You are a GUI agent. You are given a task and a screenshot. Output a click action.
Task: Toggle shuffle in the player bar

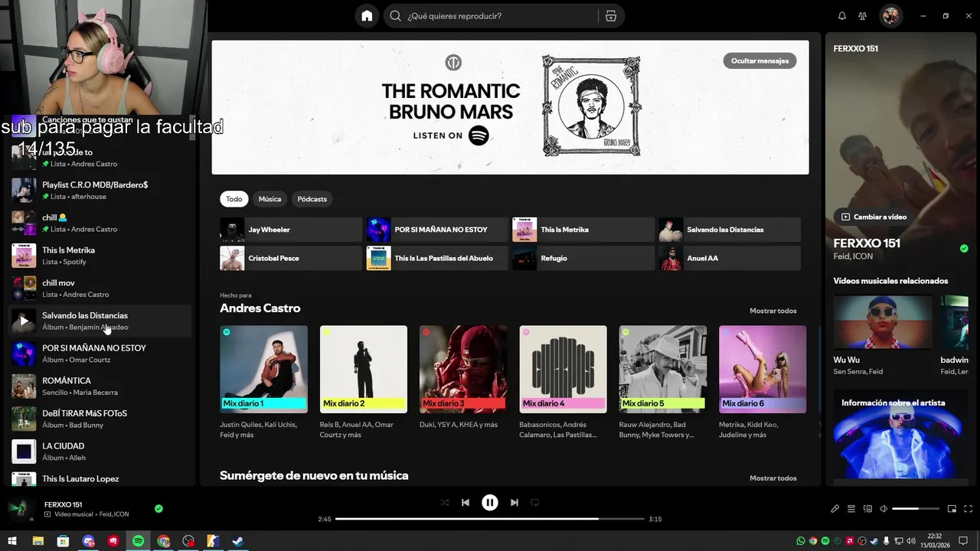445,503
